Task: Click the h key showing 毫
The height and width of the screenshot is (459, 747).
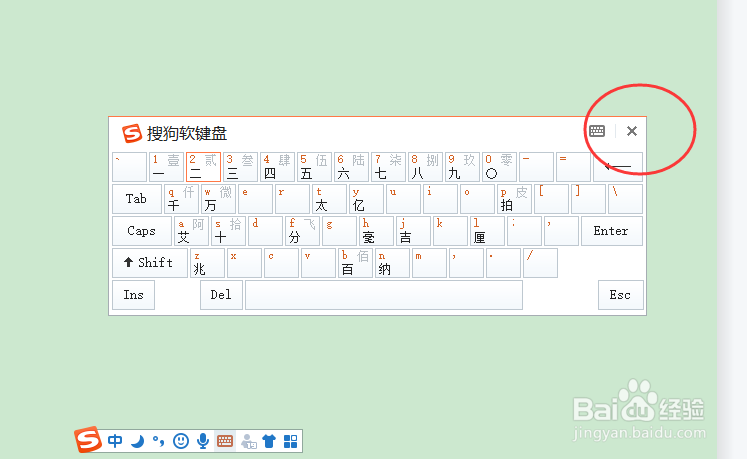Action: (x=376, y=231)
